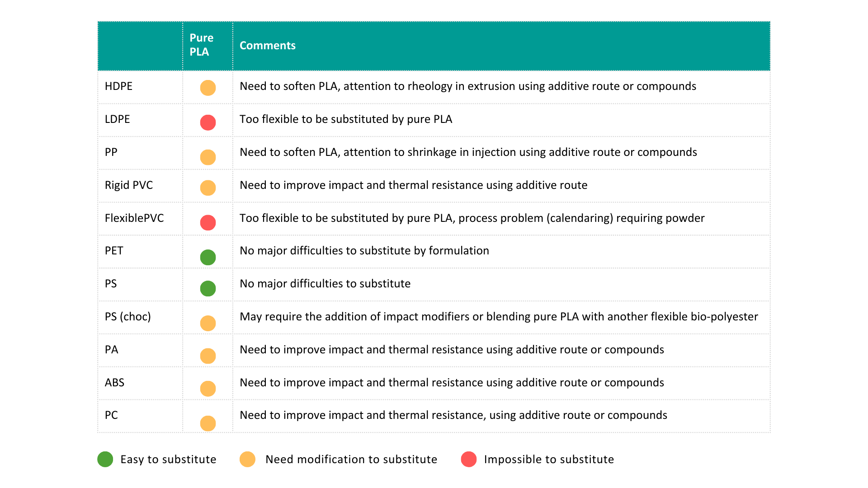Select the HDPE row label

(118, 86)
